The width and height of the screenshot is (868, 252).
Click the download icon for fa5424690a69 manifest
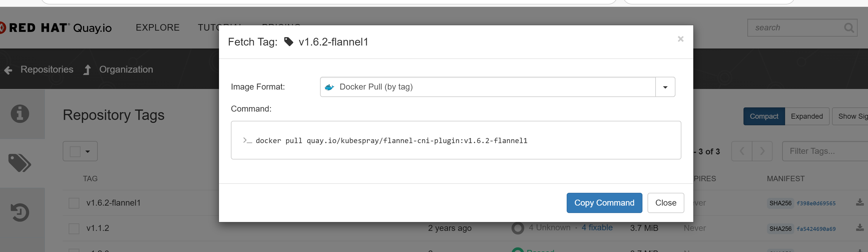click(860, 228)
